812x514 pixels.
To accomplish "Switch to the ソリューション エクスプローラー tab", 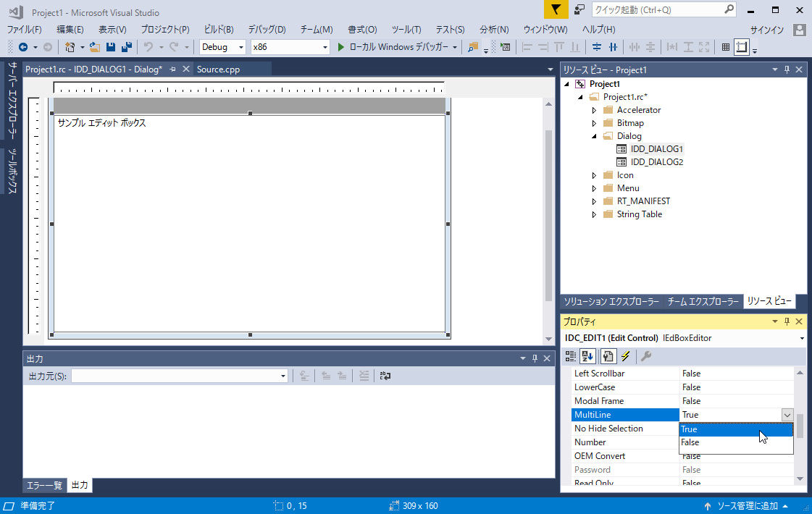I will [611, 301].
